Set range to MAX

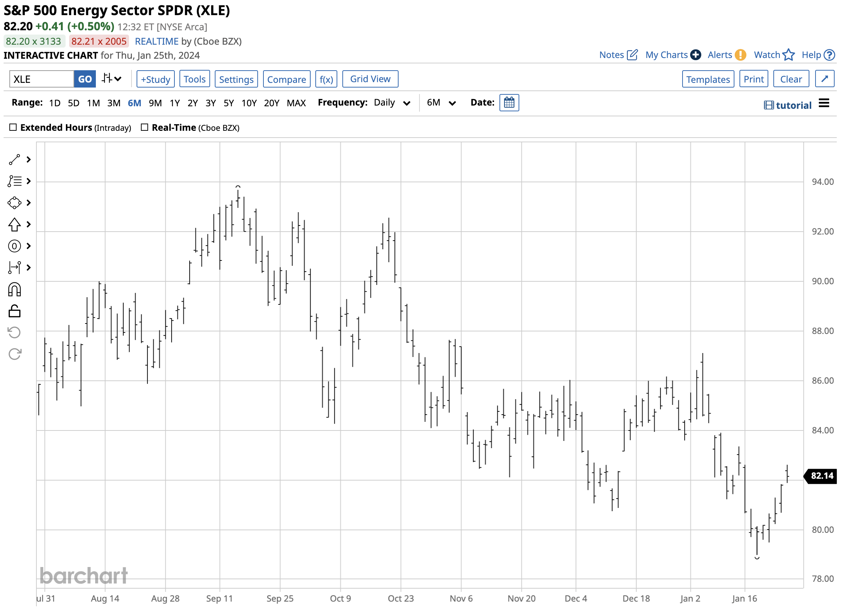(x=296, y=103)
